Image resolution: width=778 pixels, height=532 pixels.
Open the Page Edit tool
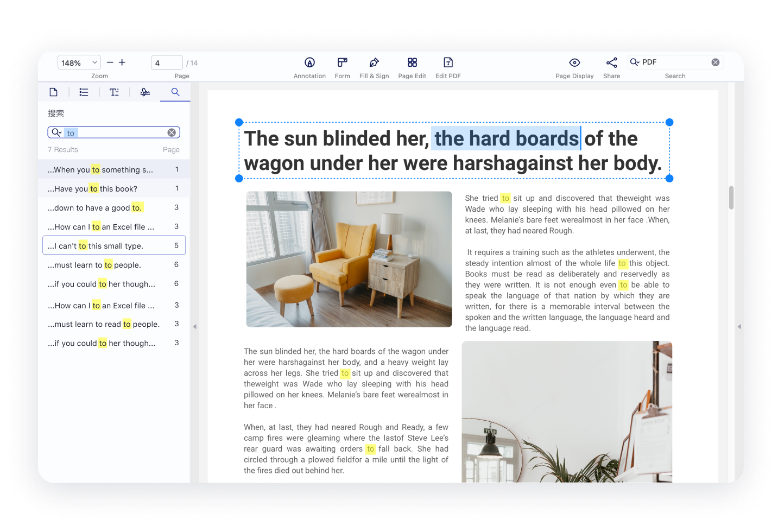412,63
